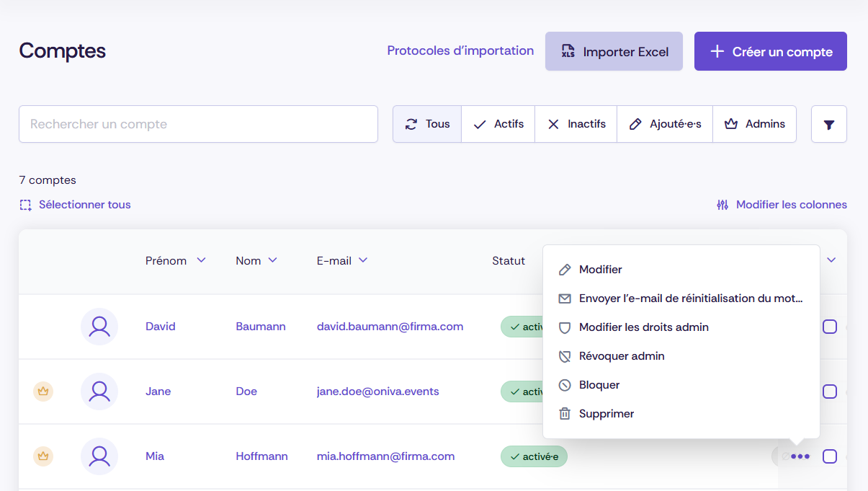Click the Statut column header

[x=509, y=261]
